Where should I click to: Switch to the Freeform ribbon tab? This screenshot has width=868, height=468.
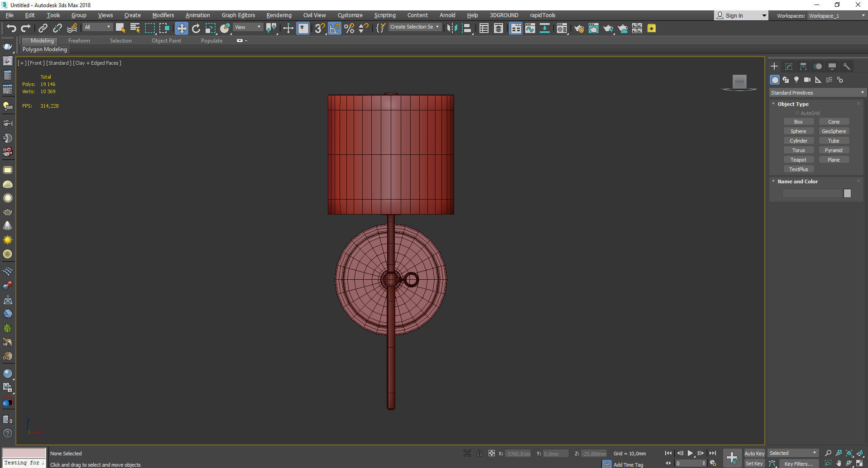point(79,41)
